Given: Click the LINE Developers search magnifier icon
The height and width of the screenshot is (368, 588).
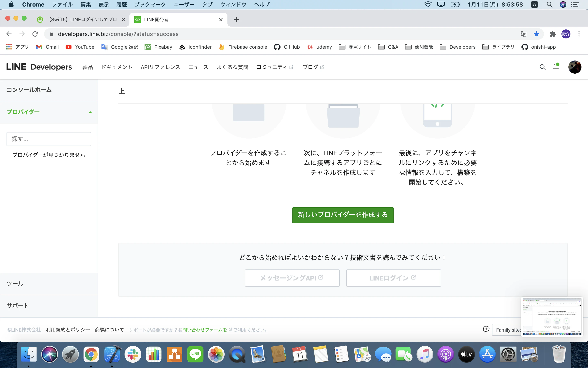Looking at the screenshot, I should point(542,67).
